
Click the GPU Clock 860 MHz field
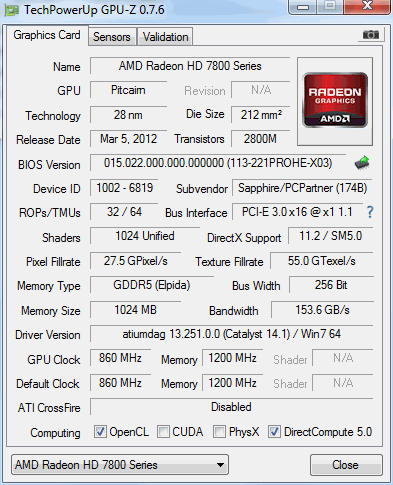pyautogui.click(x=120, y=358)
